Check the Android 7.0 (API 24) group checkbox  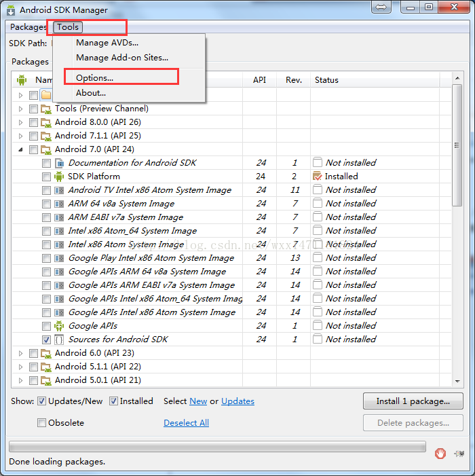[x=33, y=149]
